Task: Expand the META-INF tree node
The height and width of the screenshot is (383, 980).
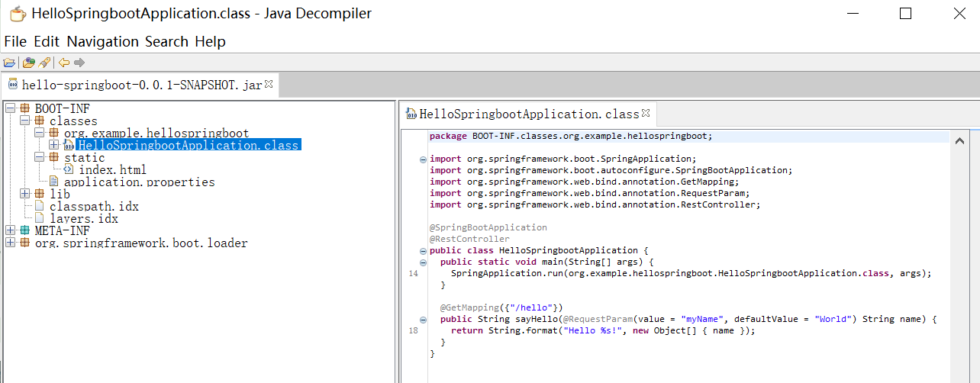Action: pyautogui.click(x=10, y=230)
